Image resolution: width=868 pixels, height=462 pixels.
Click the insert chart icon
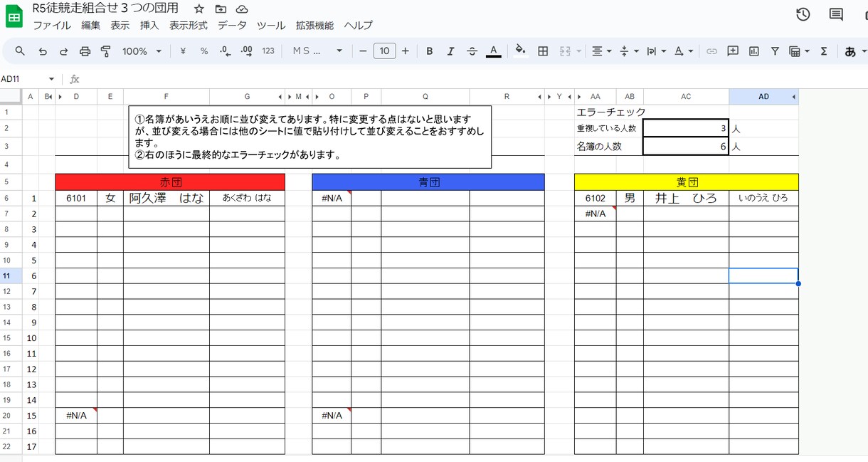pyautogui.click(x=754, y=51)
